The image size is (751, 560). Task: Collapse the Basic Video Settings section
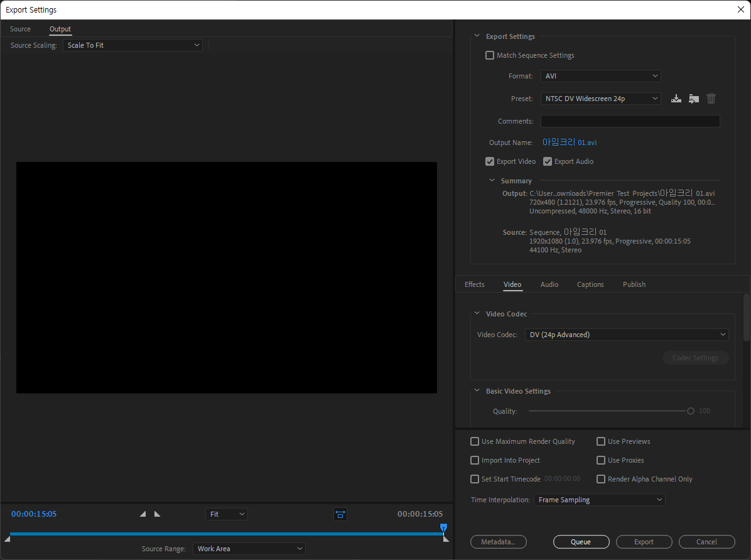pos(477,390)
